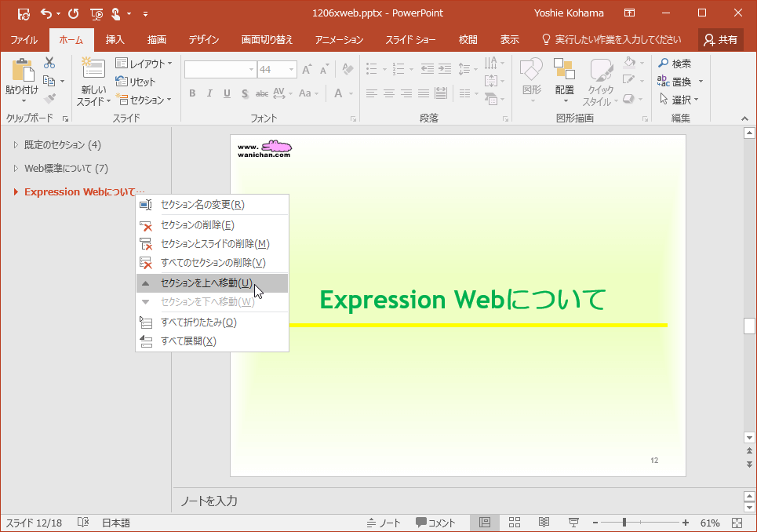Viewport: 757px width, 532px height.
Task: Click the zoom out minus button
Action: [x=595, y=523]
